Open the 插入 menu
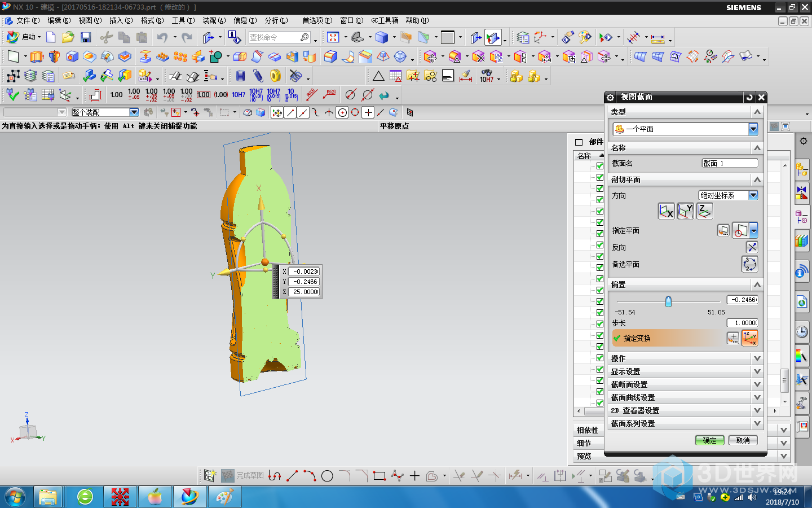The width and height of the screenshot is (812, 508). click(121, 20)
